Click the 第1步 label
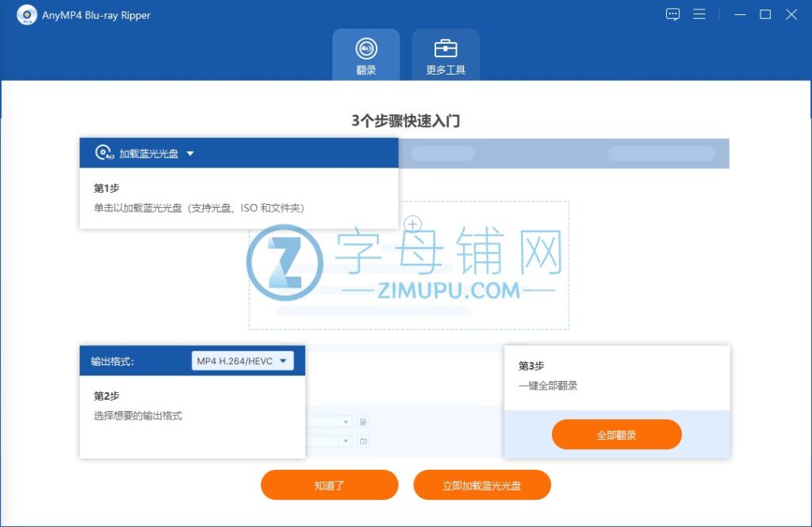This screenshot has height=527, width=812. pyautogui.click(x=106, y=188)
